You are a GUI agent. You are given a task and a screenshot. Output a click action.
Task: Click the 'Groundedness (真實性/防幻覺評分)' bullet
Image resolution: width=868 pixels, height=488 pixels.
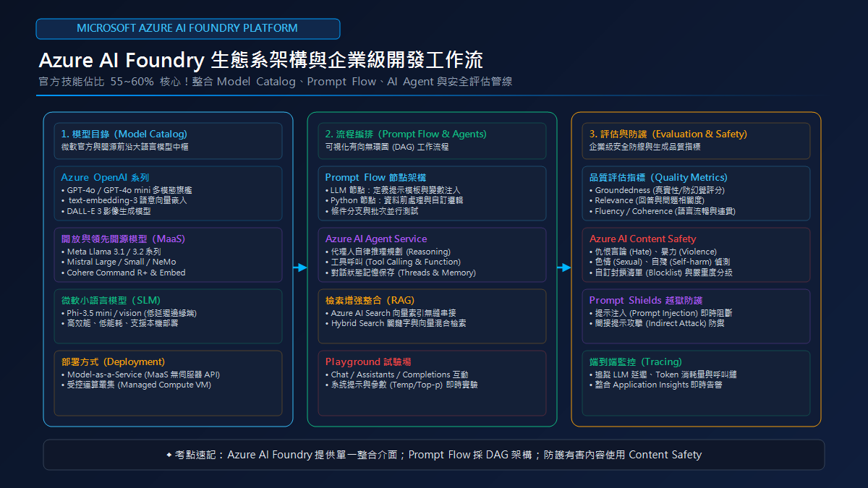657,190
